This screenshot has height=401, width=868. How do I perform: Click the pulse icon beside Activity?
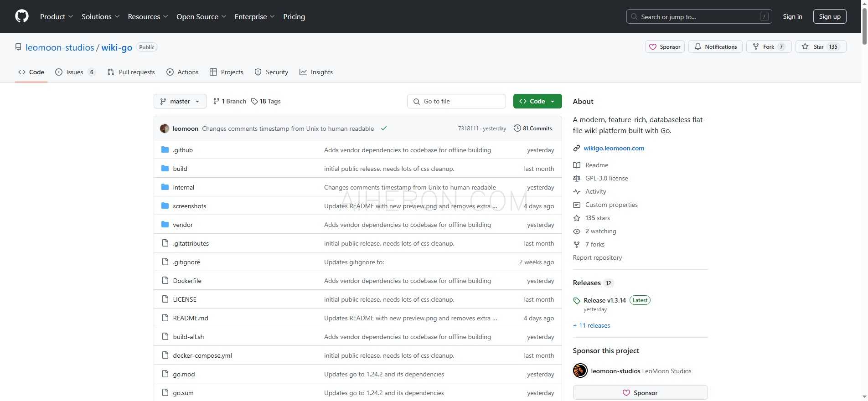577,191
